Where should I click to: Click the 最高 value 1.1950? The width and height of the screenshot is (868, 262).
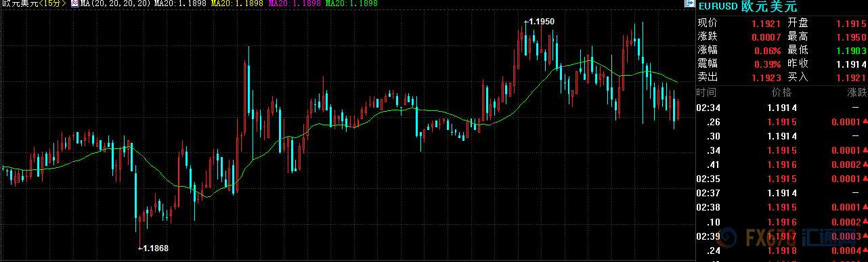tap(852, 37)
